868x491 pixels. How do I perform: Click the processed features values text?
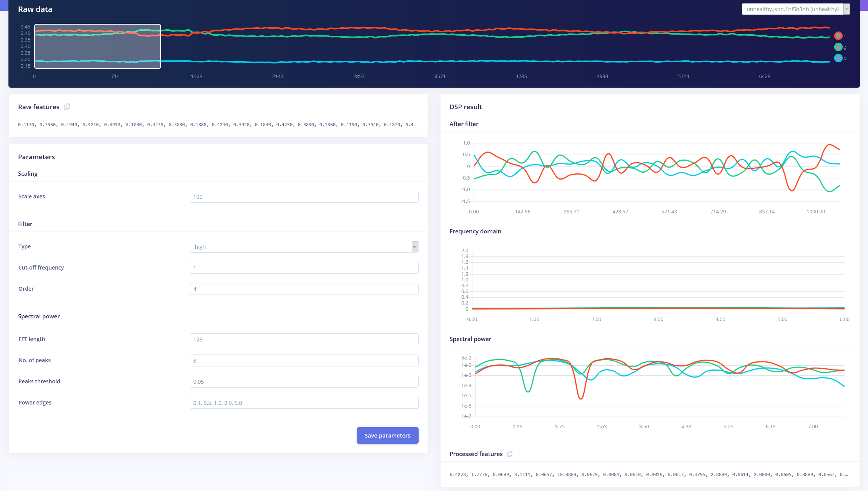pos(649,475)
